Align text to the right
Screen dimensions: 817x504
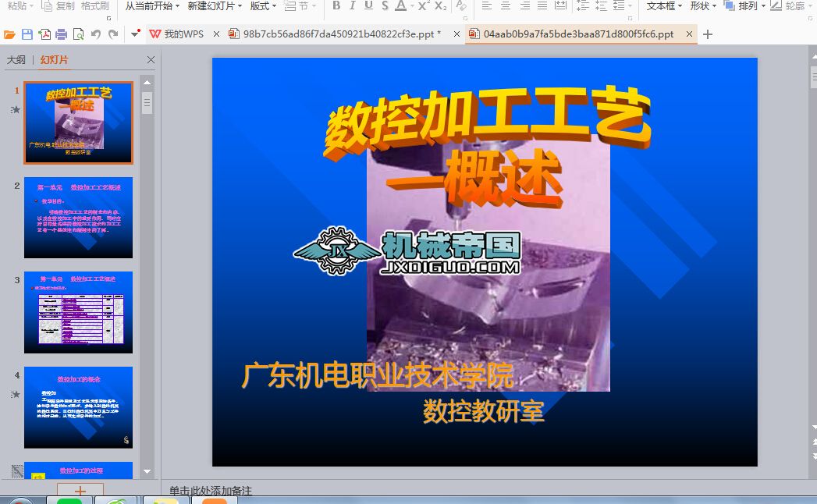(524, 5)
